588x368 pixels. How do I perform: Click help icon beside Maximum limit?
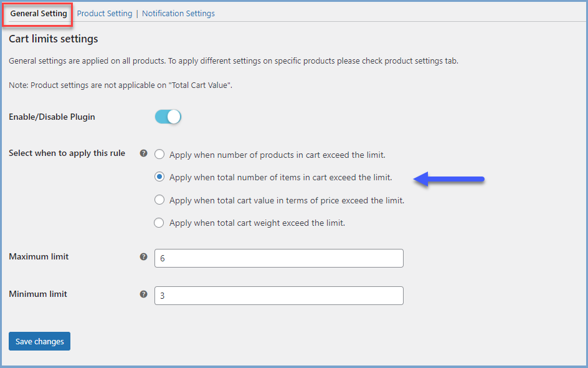tap(144, 256)
